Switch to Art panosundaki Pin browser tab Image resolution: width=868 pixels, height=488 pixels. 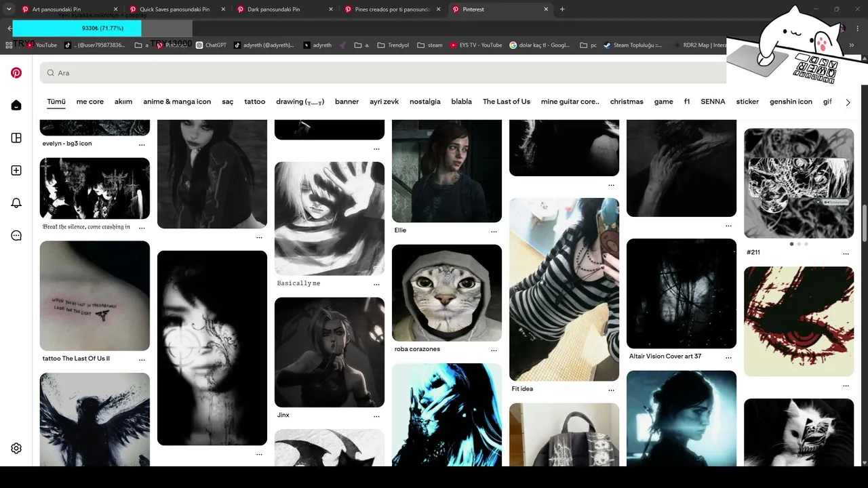click(x=68, y=9)
